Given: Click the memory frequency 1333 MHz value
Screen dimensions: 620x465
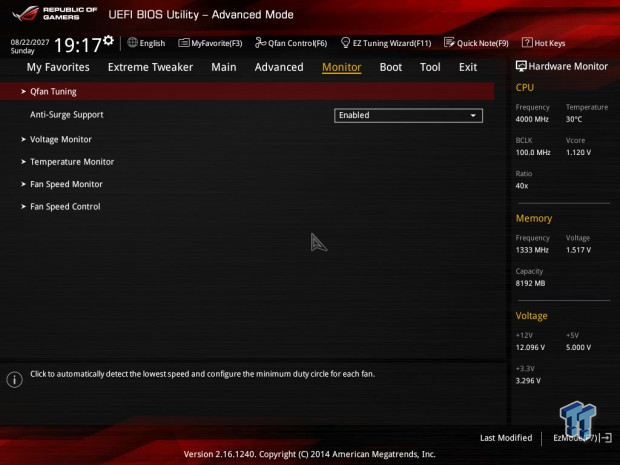Looking at the screenshot, I should point(532,250).
